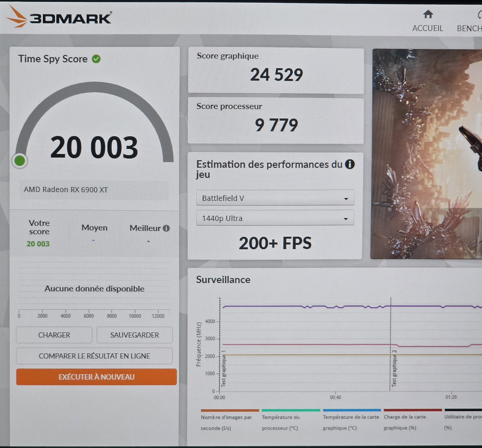Image resolution: width=482 pixels, height=448 pixels.
Task: Click COMPARER LE RÉSULTAT EN LIGNE
Action: 94,356
